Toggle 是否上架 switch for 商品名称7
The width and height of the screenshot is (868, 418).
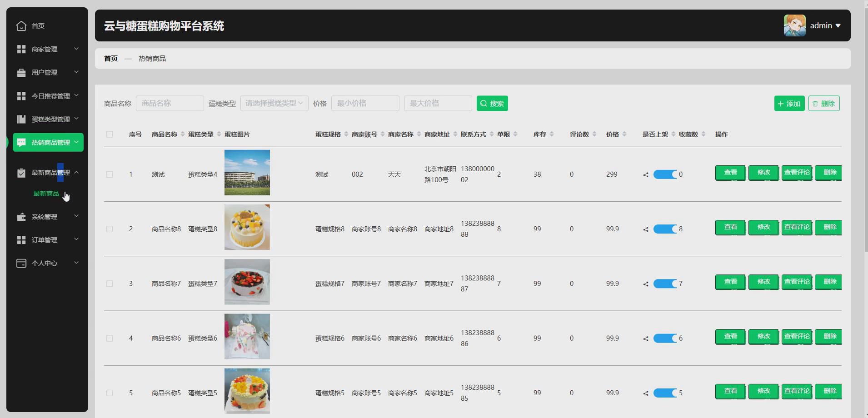[665, 284]
